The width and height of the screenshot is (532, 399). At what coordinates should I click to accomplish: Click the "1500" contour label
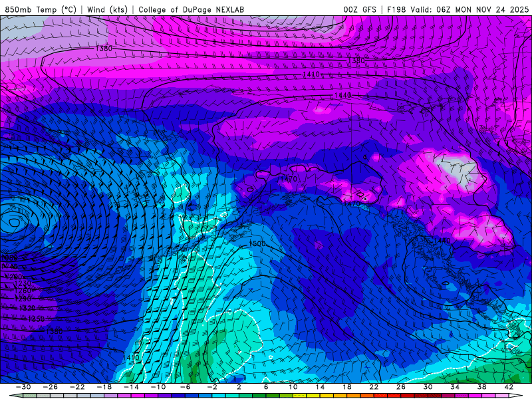click(257, 243)
